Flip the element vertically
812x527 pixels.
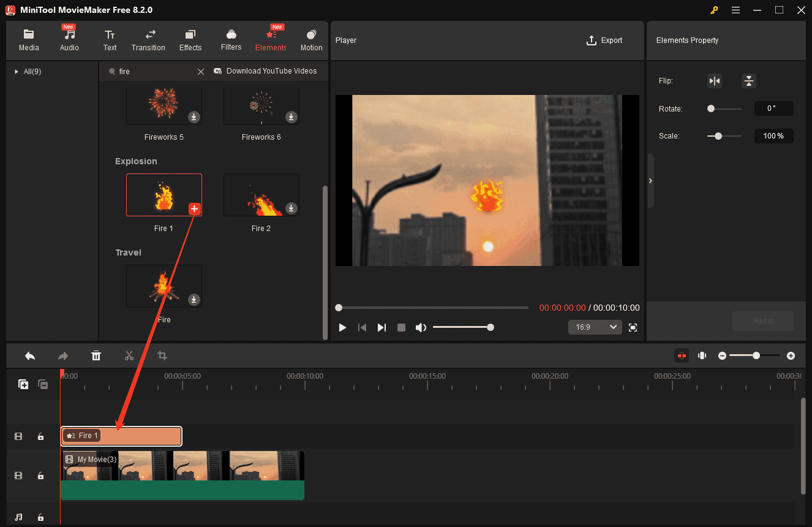[x=749, y=81]
